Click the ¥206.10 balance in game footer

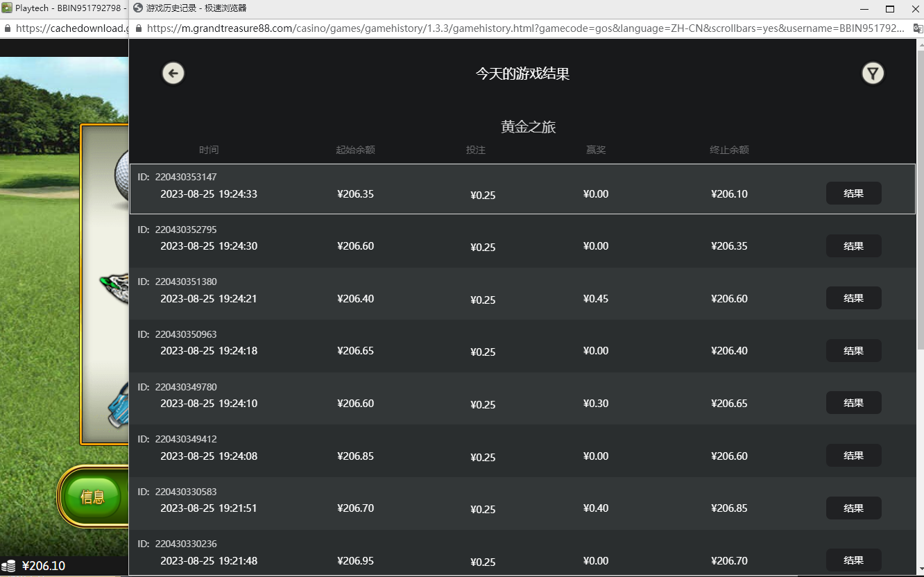pos(44,566)
